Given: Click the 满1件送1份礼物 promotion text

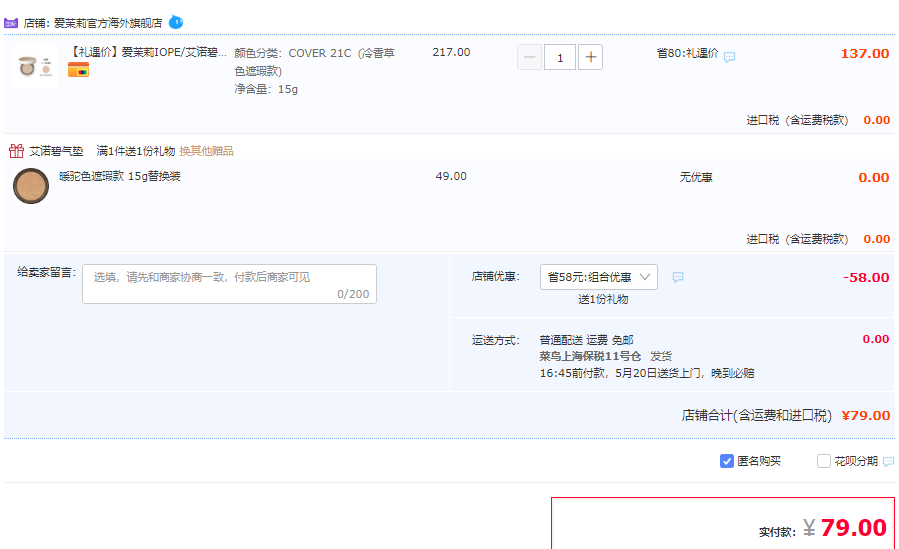Looking at the screenshot, I should click(136, 151).
